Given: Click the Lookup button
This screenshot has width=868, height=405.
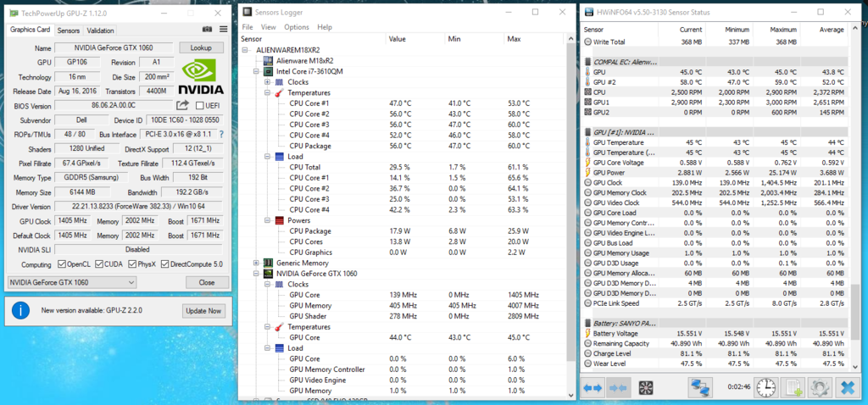Looking at the screenshot, I should pyautogui.click(x=202, y=48).
